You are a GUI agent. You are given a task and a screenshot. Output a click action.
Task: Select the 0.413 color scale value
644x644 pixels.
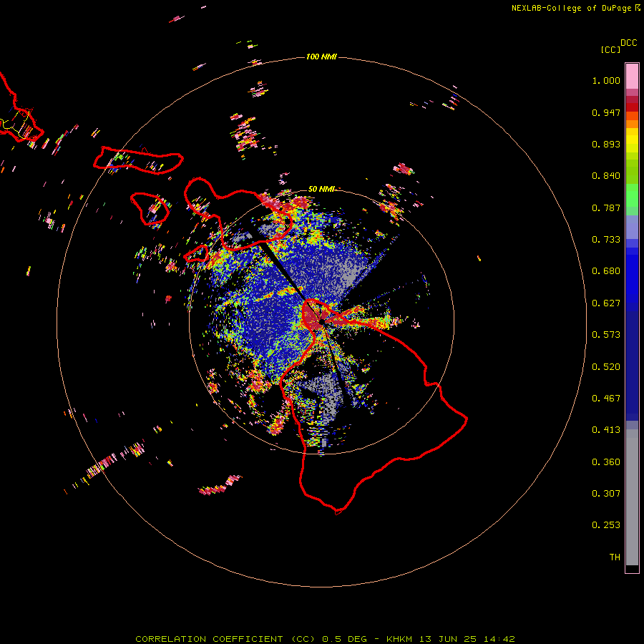[x=606, y=430]
